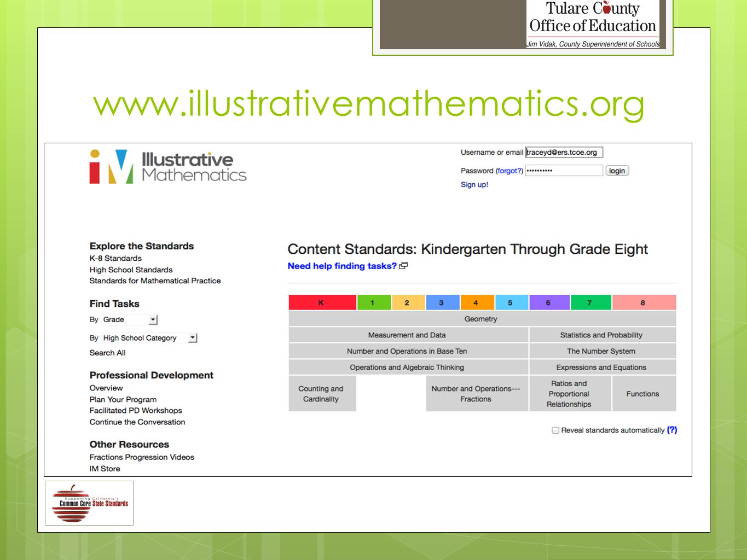Image resolution: width=747 pixels, height=560 pixels.
Task: Click the Common Core State Standards apple logo
Action: (x=89, y=503)
